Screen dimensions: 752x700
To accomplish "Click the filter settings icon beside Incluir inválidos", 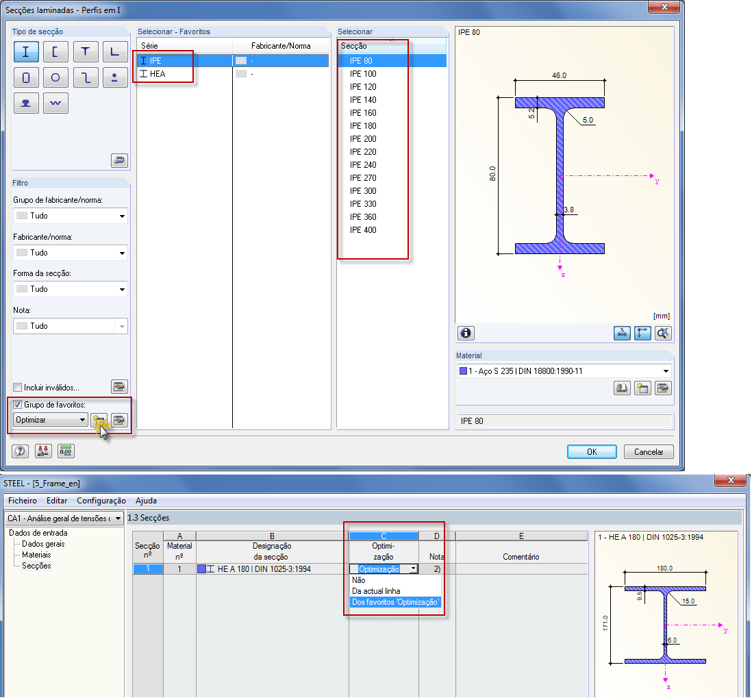I will click(x=119, y=387).
